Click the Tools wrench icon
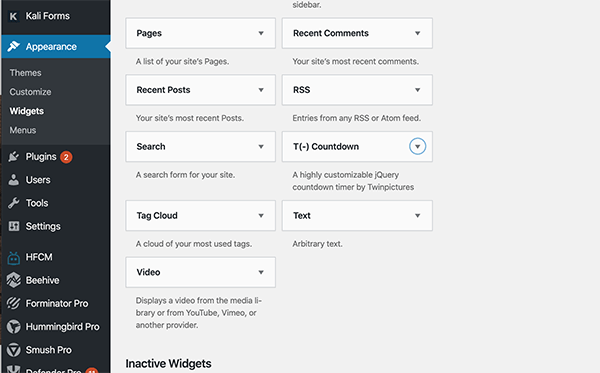Image resolution: width=600 pixels, height=373 pixels. pyautogui.click(x=13, y=203)
